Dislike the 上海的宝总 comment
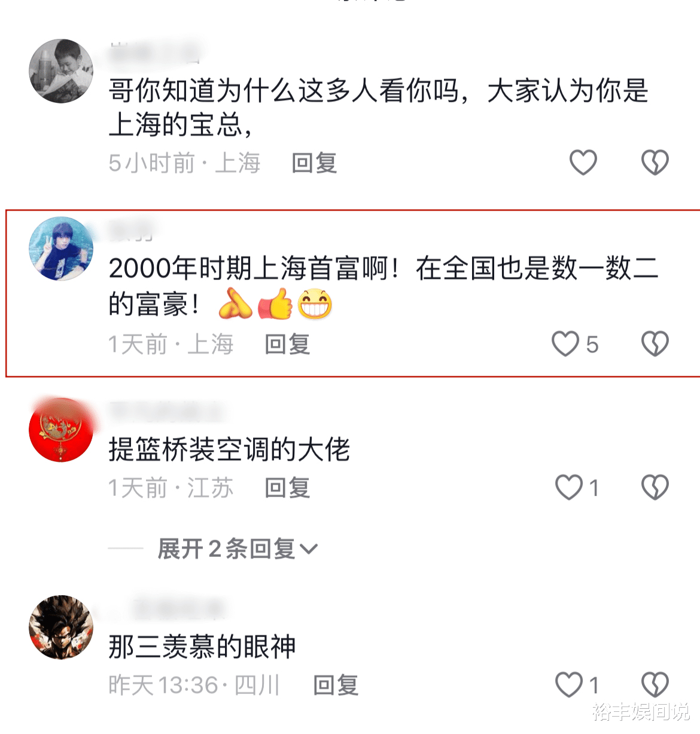Screen dimensions: 700x734 pyautogui.click(x=655, y=162)
